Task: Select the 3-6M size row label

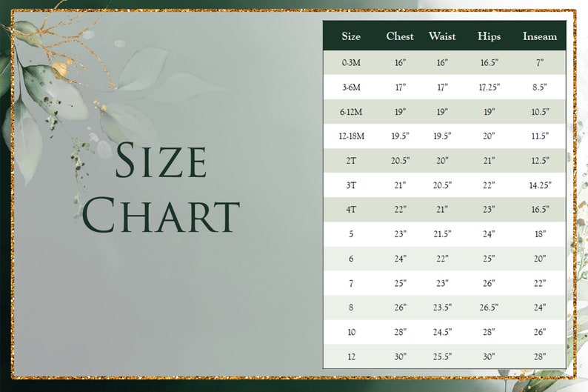Action: pyautogui.click(x=351, y=87)
